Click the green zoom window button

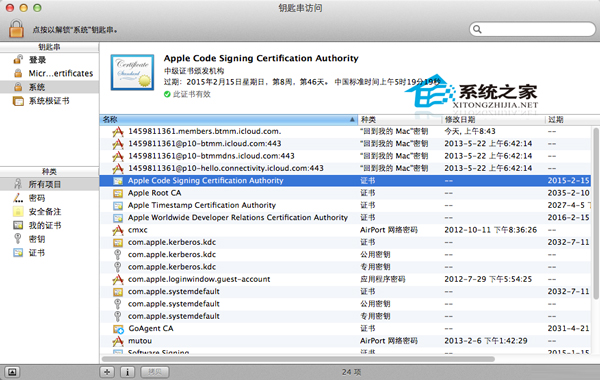click(x=37, y=8)
